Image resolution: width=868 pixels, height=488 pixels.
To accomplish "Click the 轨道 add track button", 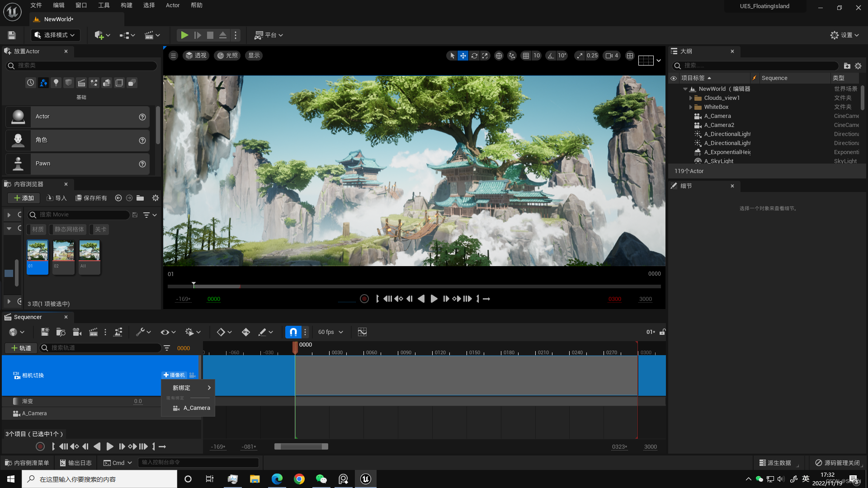I will tap(21, 348).
